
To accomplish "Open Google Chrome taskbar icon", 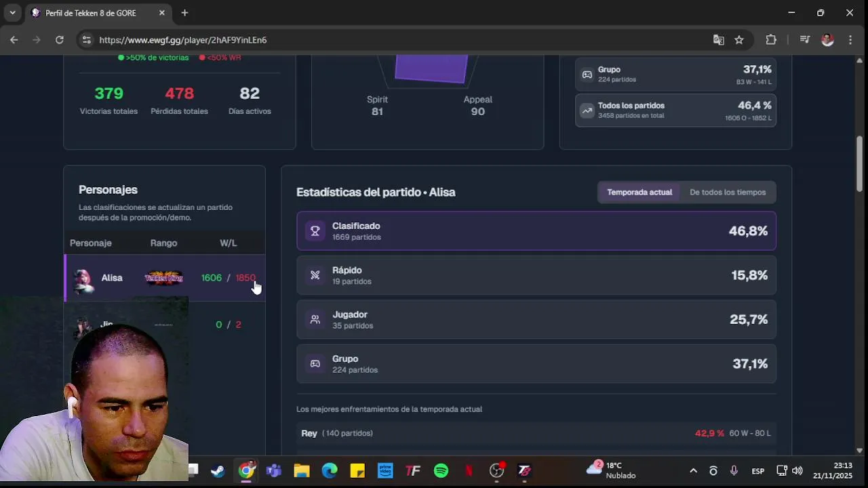I will pos(247,470).
